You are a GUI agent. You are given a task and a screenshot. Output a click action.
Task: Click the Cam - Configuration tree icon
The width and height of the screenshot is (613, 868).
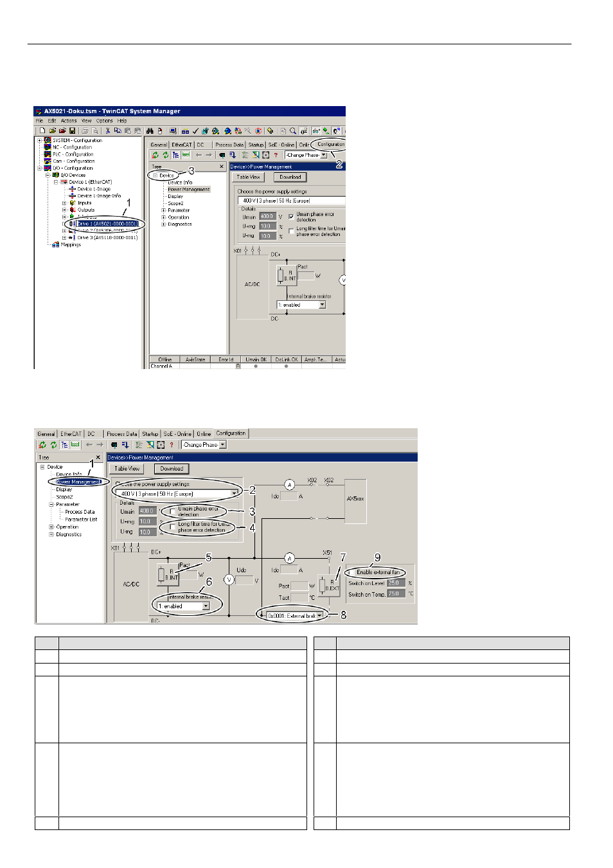(48, 161)
